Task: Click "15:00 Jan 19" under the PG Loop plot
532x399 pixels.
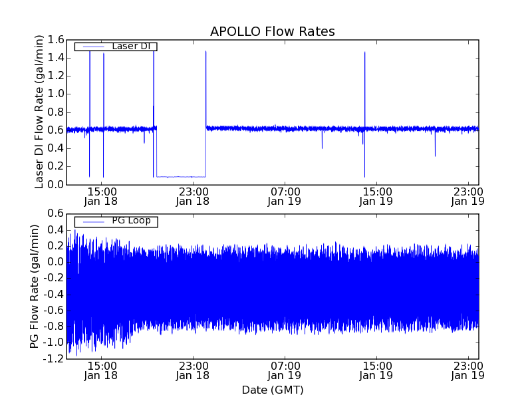Action: point(376,371)
